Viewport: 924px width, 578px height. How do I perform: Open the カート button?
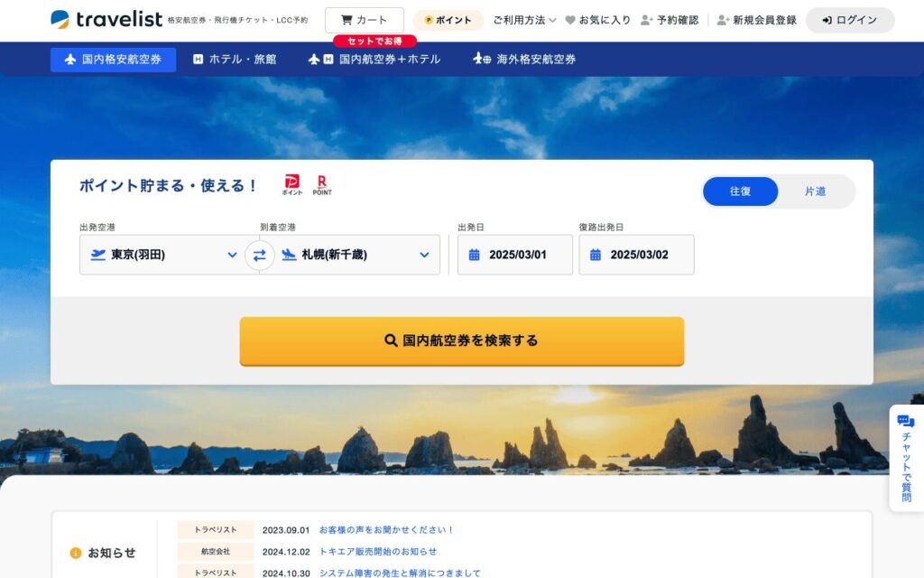click(365, 20)
